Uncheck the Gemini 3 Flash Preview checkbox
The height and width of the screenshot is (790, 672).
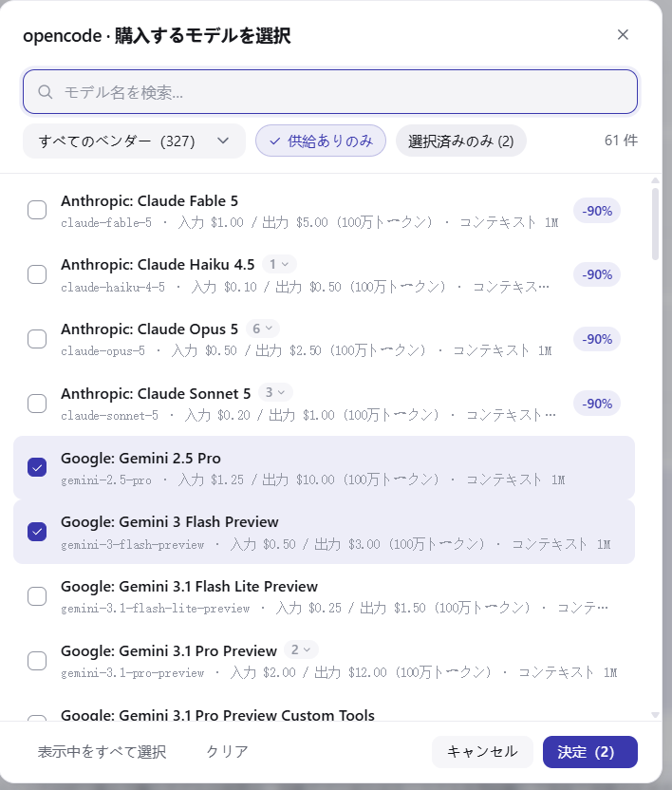[x=37, y=532]
